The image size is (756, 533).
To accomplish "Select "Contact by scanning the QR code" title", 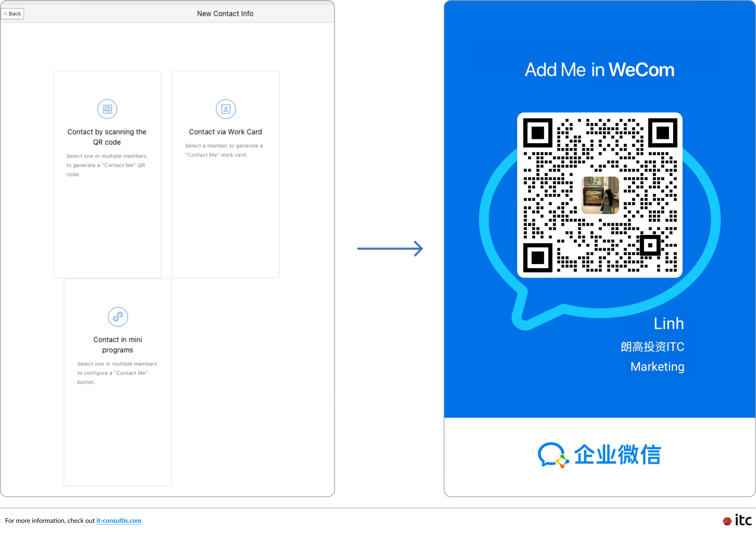I will pyautogui.click(x=107, y=137).
